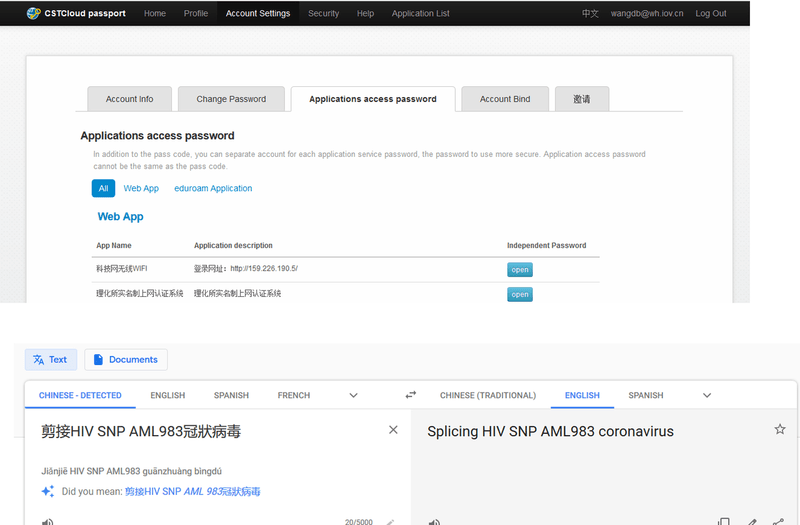Screen dimensions: 800x525
Task: Expand the source languages dropdown chevron
Action: (353, 395)
